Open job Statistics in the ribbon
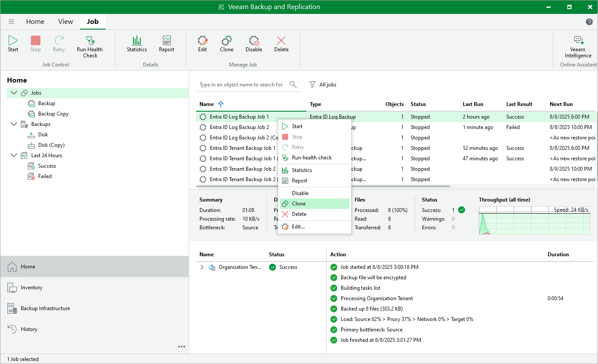Viewport: 598px width, 364px height. (137, 44)
